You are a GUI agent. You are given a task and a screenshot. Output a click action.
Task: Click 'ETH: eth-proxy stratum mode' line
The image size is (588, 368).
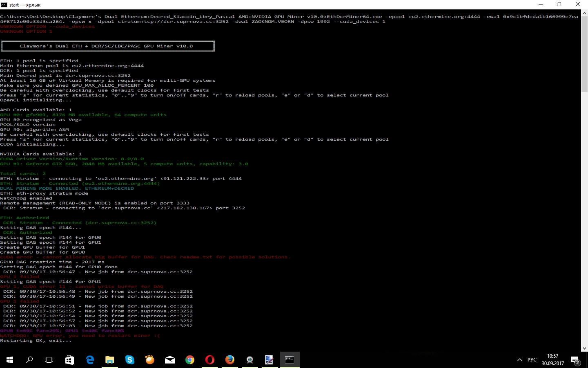click(x=44, y=193)
